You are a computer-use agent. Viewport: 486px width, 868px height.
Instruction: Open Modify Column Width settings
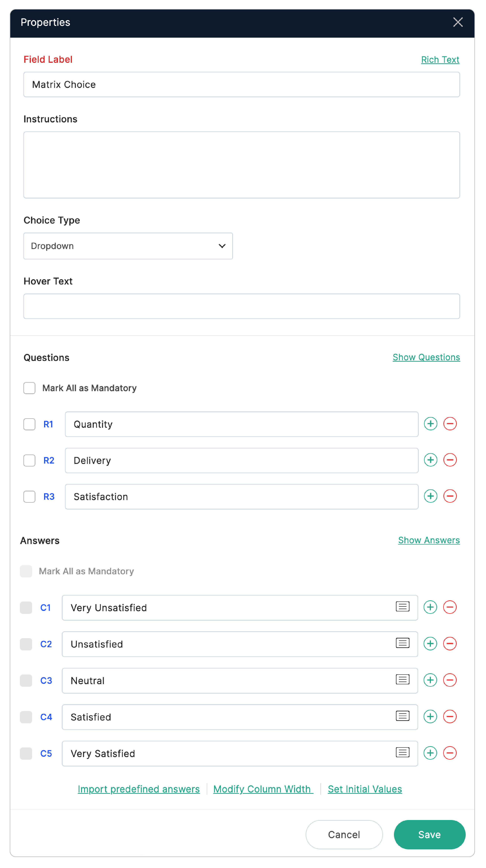(263, 789)
